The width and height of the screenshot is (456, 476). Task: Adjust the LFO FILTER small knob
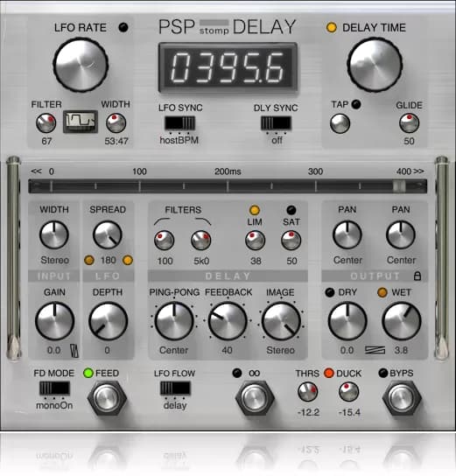(x=46, y=123)
